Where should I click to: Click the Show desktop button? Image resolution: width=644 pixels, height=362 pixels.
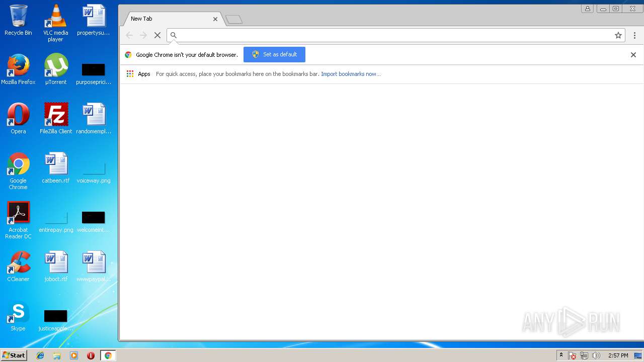point(639,355)
